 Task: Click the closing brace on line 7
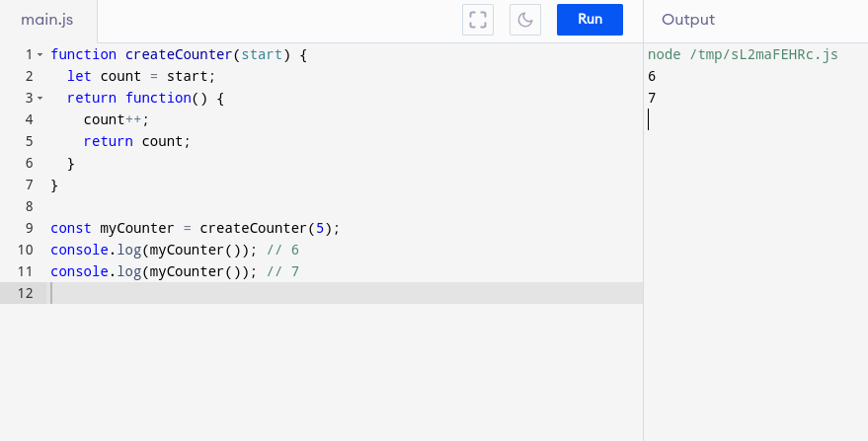click(x=54, y=184)
